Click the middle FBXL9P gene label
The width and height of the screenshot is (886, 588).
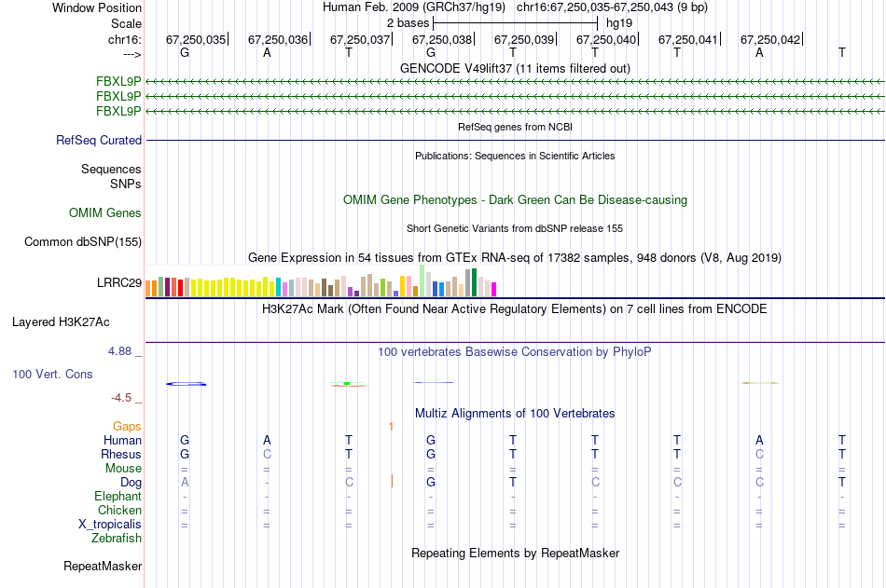[118, 96]
